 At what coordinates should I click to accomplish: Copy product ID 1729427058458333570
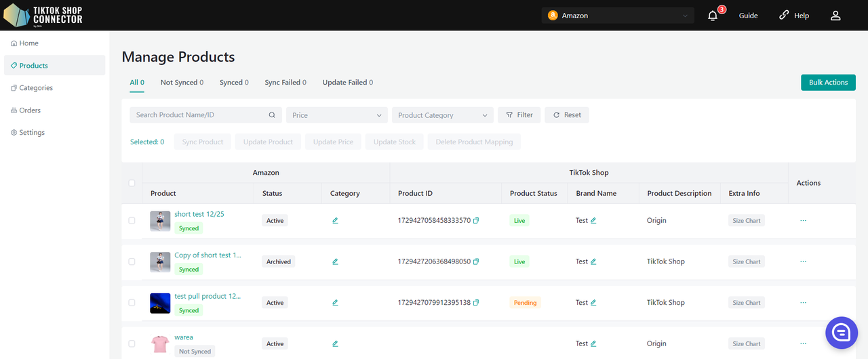pyautogui.click(x=476, y=221)
